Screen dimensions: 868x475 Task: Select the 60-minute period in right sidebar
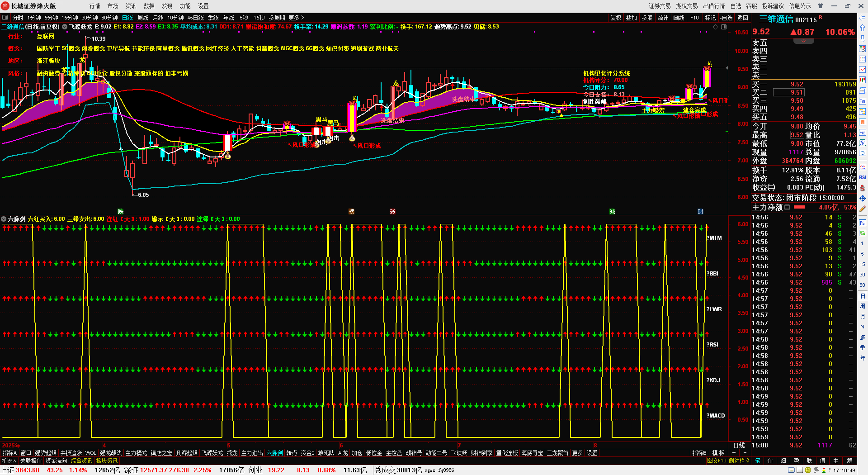click(863, 285)
